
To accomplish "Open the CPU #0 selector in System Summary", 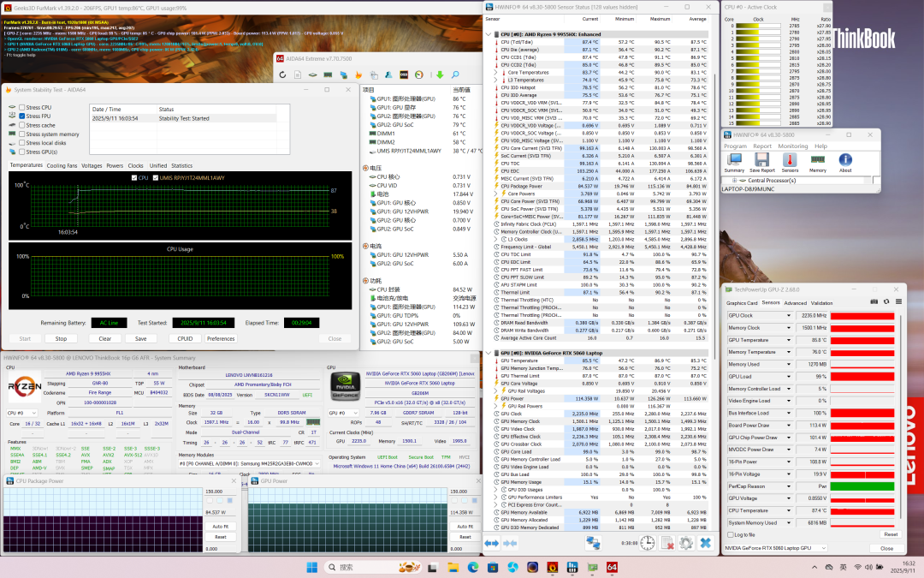I will coord(21,413).
